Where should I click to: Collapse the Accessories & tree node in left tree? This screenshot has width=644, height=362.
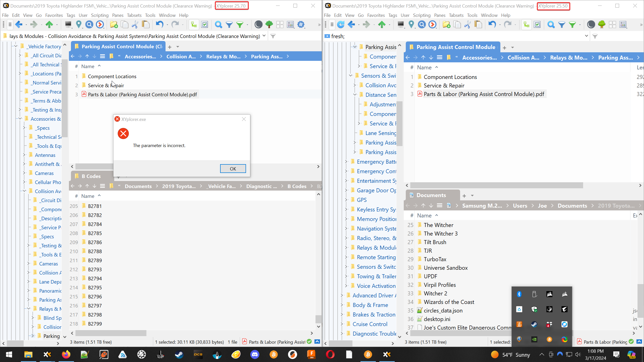point(20,119)
